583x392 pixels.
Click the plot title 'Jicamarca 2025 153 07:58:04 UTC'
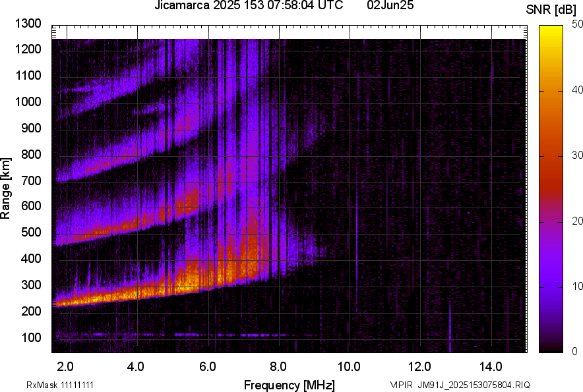pyautogui.click(x=249, y=5)
